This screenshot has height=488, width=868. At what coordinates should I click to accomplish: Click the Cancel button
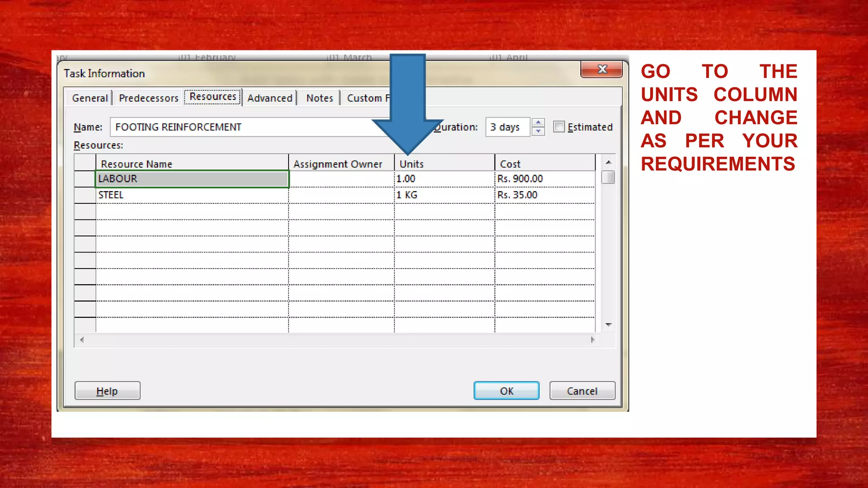582,391
